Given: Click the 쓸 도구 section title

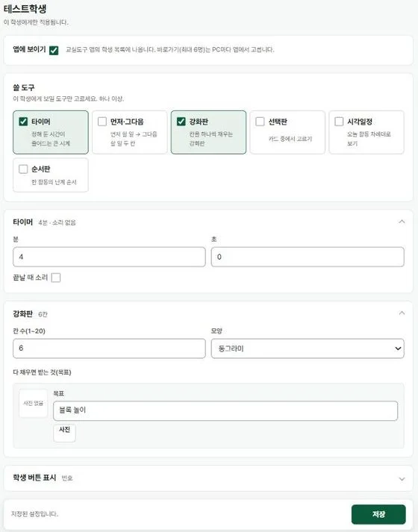Looking at the screenshot, I should tap(24, 87).
